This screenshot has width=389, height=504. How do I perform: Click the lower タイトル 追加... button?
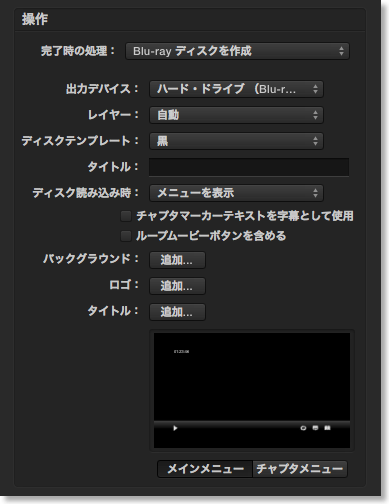(177, 312)
